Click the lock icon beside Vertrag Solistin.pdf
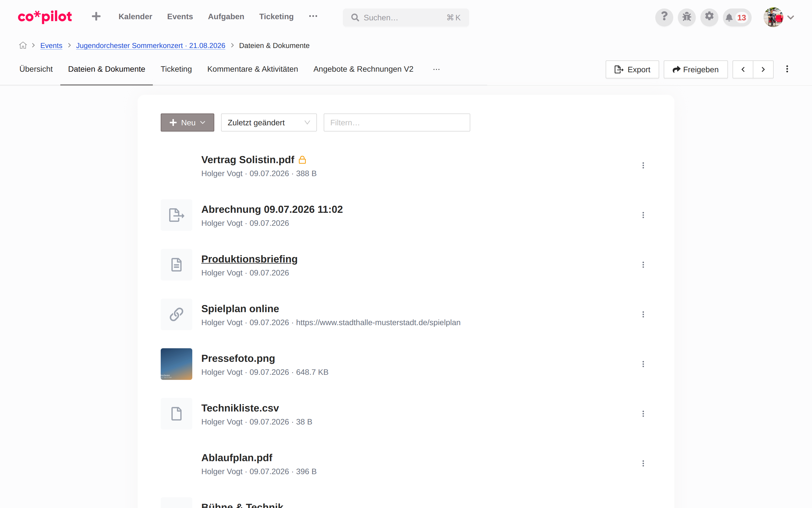 coord(302,160)
